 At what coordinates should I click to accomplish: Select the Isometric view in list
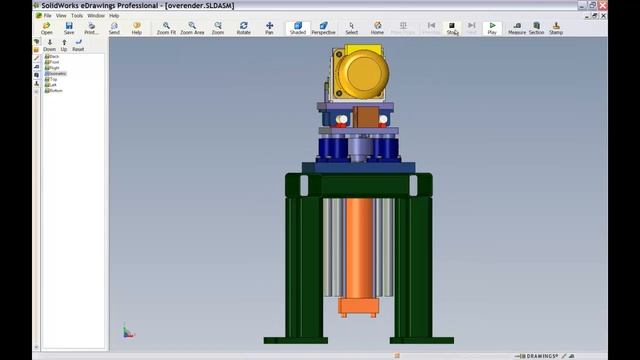click(x=55, y=73)
